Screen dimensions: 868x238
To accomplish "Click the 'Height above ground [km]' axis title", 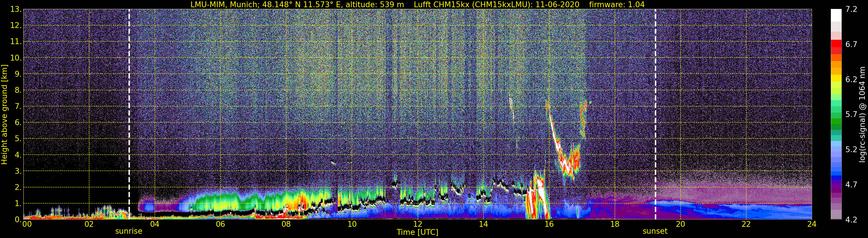I will coord(4,114).
